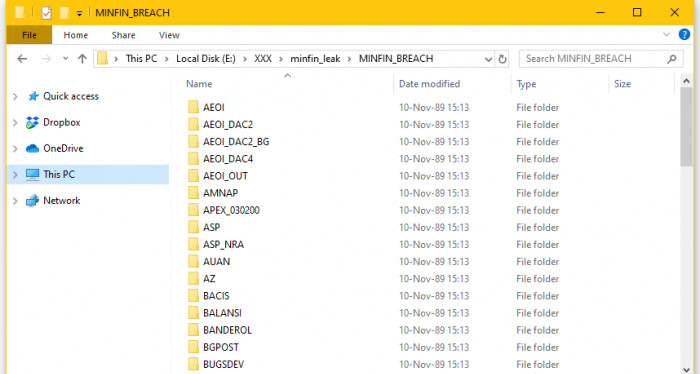Viewport: 700px width, 374px height.
Task: Refresh the folder view
Action: [502, 59]
